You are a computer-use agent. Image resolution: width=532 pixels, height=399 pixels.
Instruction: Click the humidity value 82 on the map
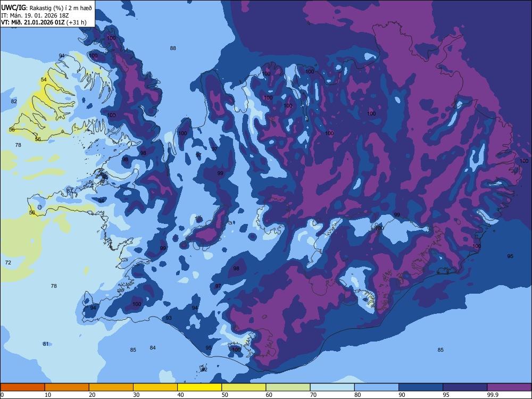tap(14, 102)
